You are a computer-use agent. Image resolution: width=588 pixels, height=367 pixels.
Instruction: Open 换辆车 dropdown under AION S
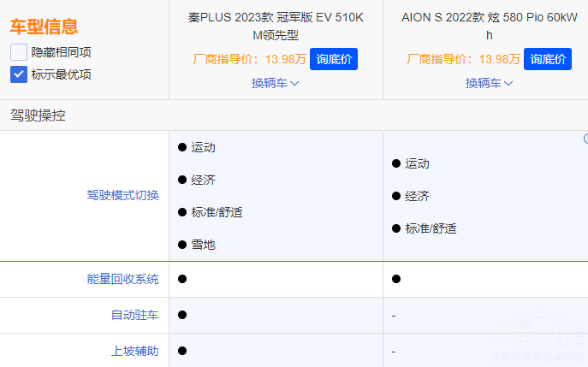click(x=490, y=83)
